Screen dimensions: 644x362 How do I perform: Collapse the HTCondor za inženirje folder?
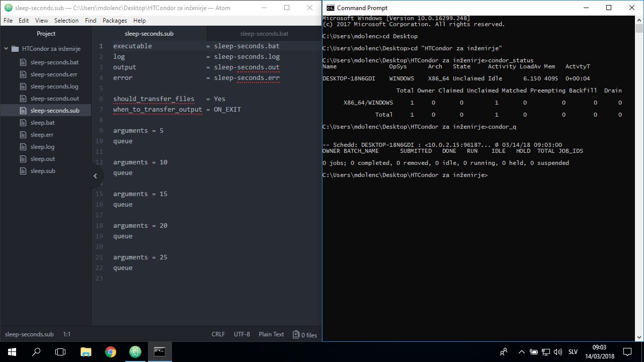[6, 49]
